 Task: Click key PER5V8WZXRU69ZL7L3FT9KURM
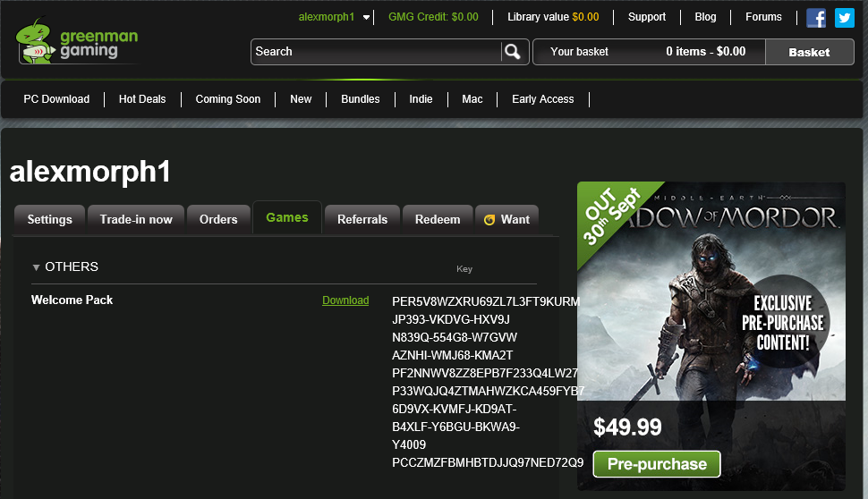(486, 302)
